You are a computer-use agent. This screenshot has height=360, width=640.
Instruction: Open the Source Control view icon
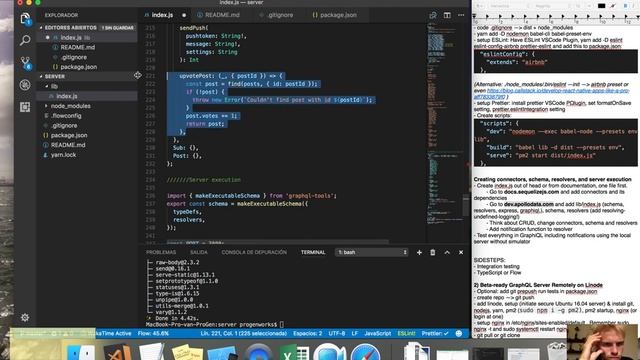pyautogui.click(x=25, y=63)
